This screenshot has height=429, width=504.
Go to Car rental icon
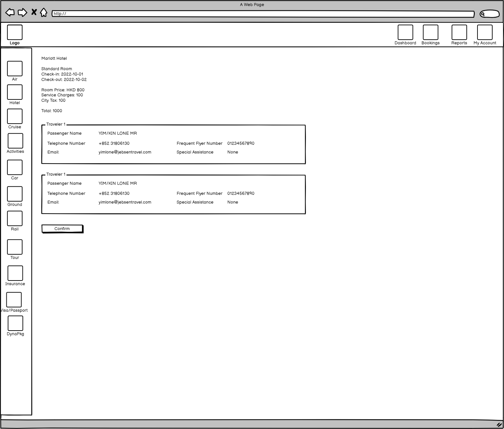(15, 167)
